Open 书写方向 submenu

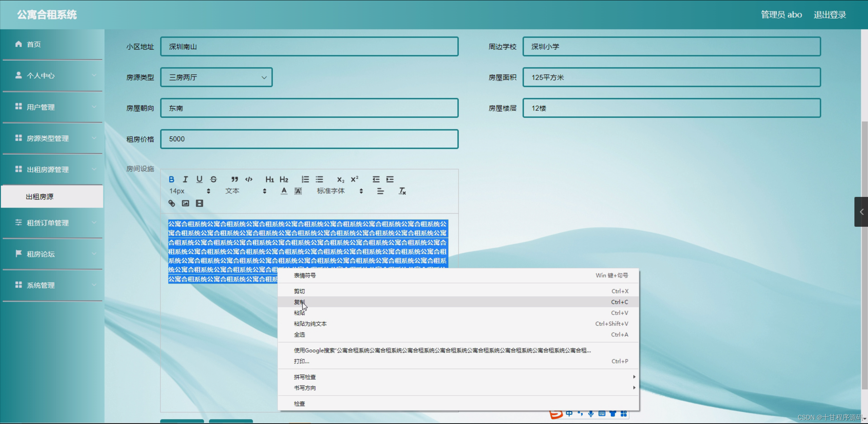[458, 388]
